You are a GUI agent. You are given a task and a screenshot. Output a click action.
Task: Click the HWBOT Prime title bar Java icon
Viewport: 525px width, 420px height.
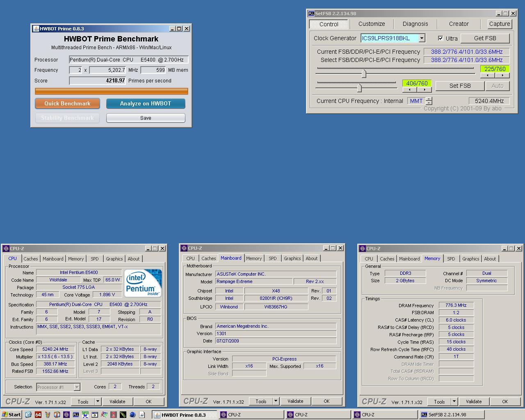click(x=36, y=29)
